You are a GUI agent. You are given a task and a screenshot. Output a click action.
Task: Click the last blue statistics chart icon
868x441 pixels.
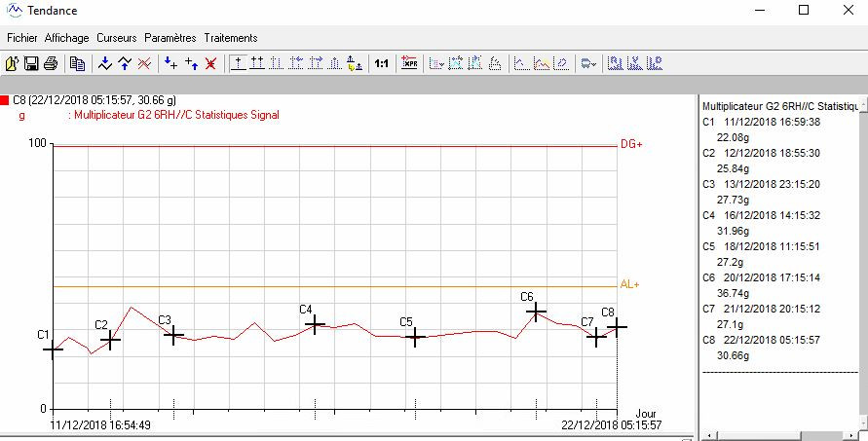(x=655, y=63)
